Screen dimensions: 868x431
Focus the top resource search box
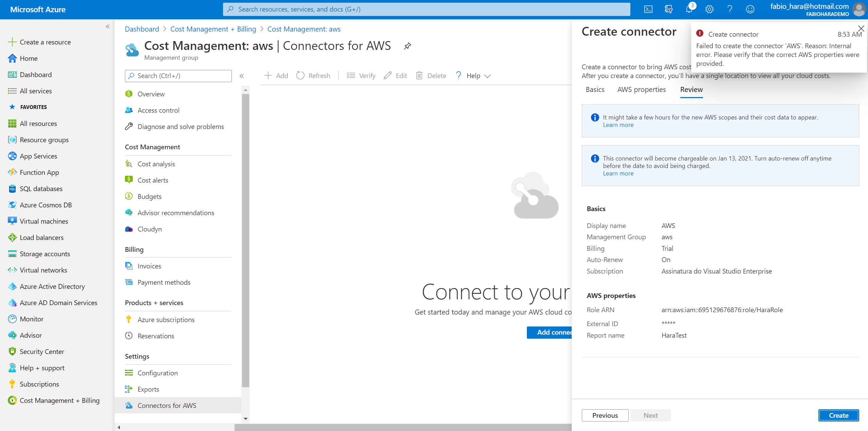pyautogui.click(x=426, y=9)
